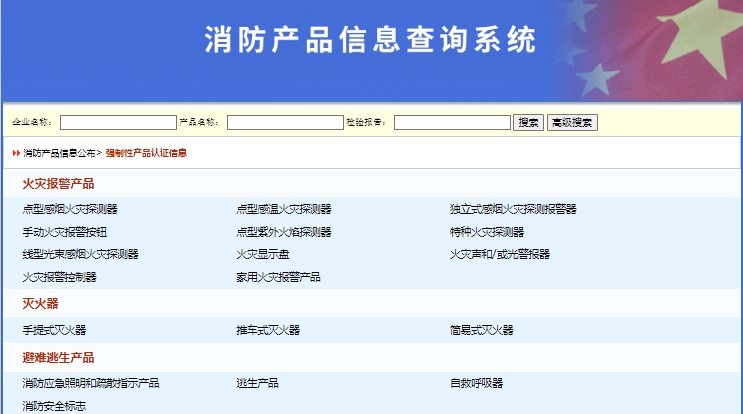Click the 企业名称 input field
The height and width of the screenshot is (414, 743).
118,123
